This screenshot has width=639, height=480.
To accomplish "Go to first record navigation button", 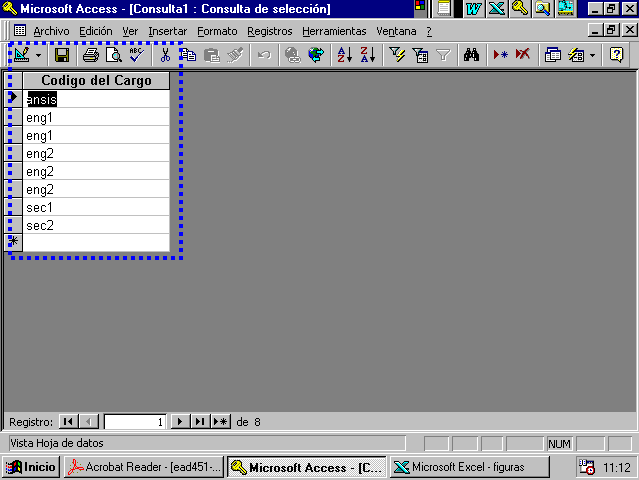I will [x=68, y=421].
